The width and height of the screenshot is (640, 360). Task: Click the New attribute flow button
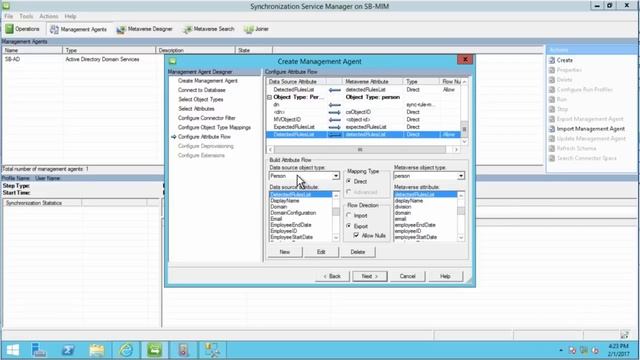coord(285,252)
